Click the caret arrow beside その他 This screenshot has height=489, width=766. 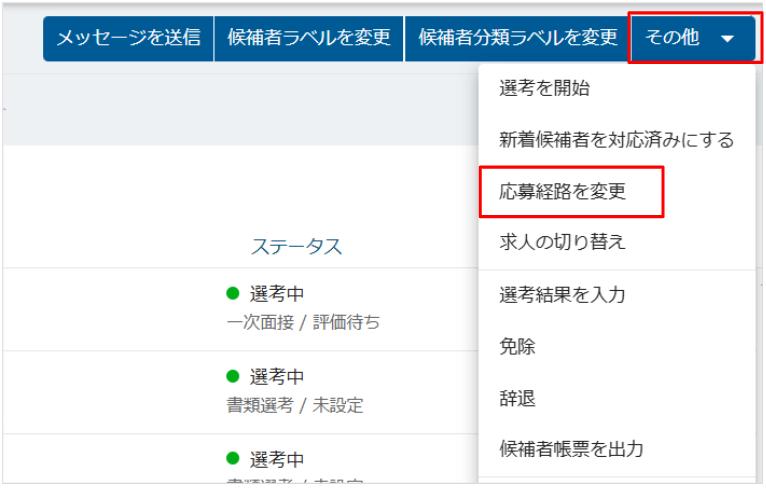727,39
